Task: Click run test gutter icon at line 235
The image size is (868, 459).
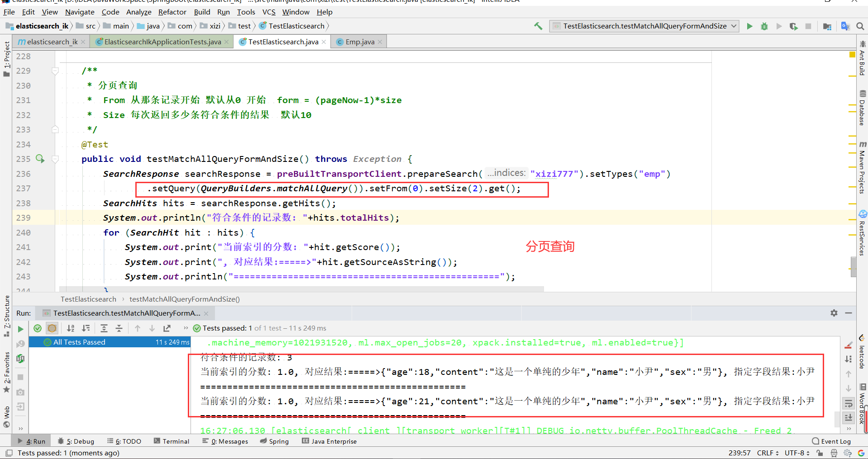Action: coord(40,159)
